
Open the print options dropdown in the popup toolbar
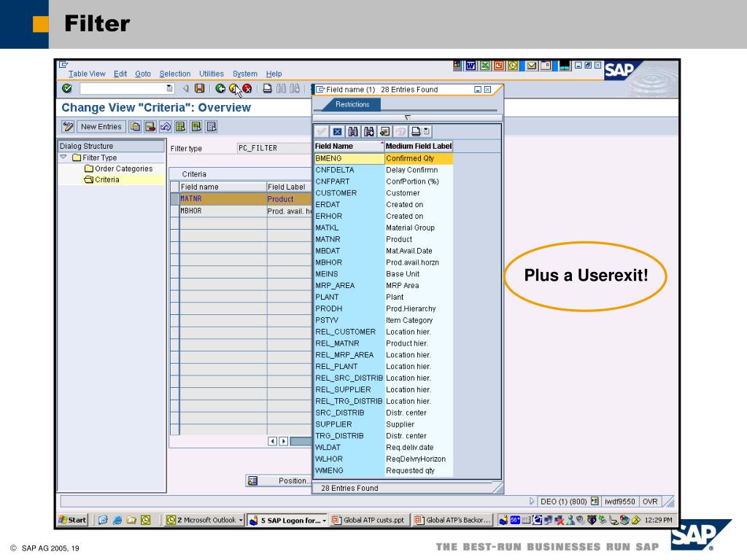click(426, 132)
